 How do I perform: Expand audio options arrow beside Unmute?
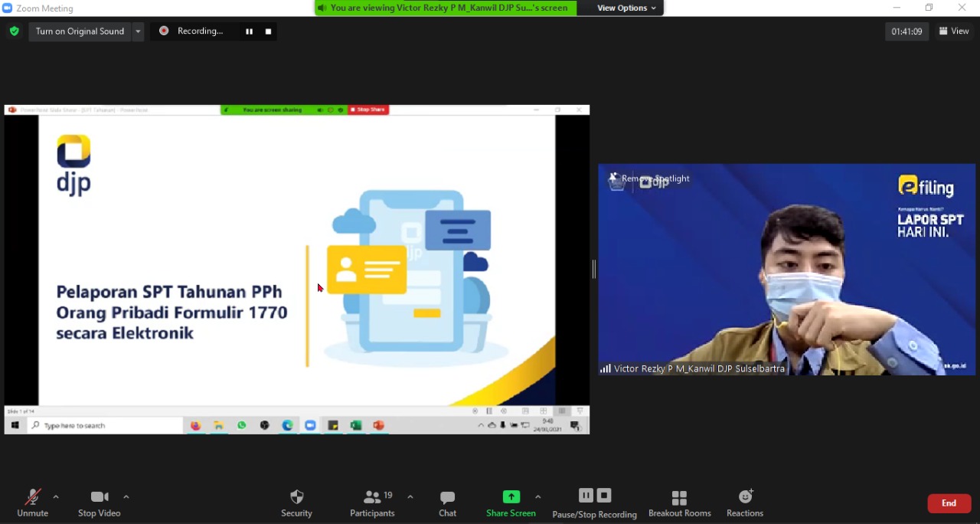(56, 497)
